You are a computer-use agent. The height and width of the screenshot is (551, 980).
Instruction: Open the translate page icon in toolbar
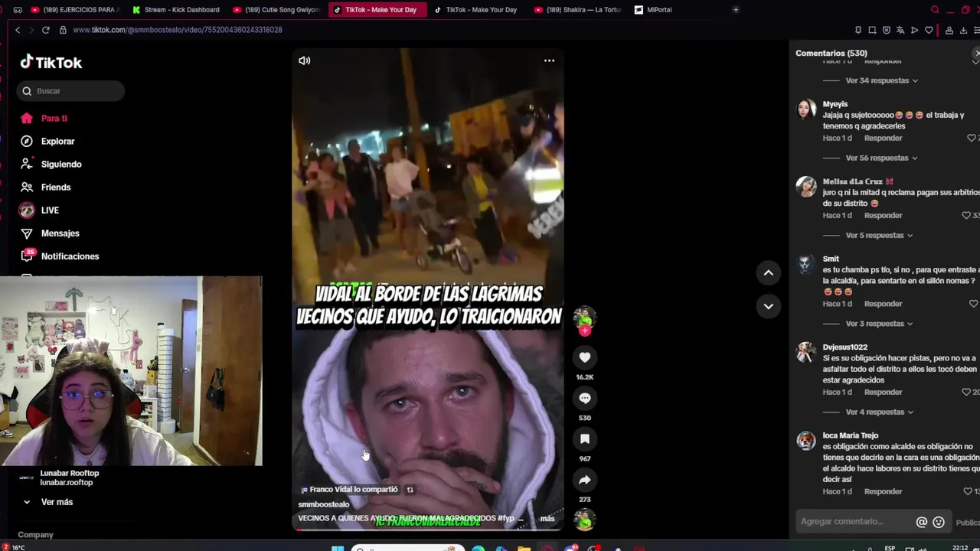click(900, 30)
